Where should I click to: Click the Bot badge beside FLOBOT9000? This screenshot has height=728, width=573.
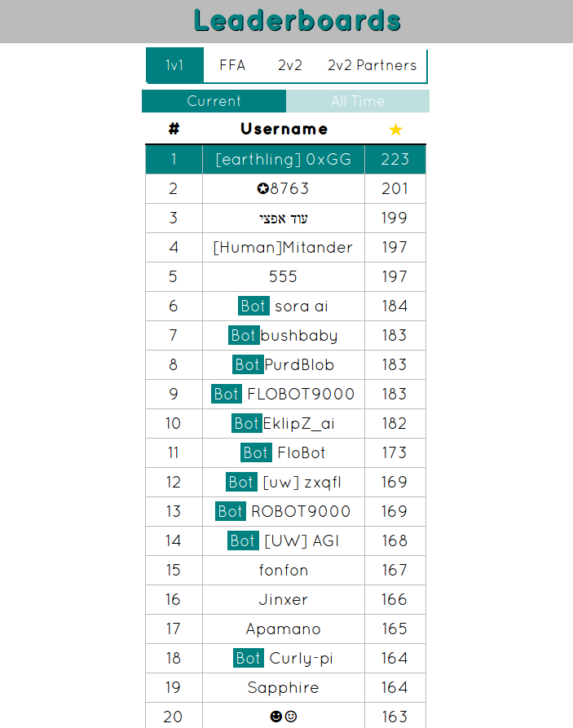coord(227,394)
